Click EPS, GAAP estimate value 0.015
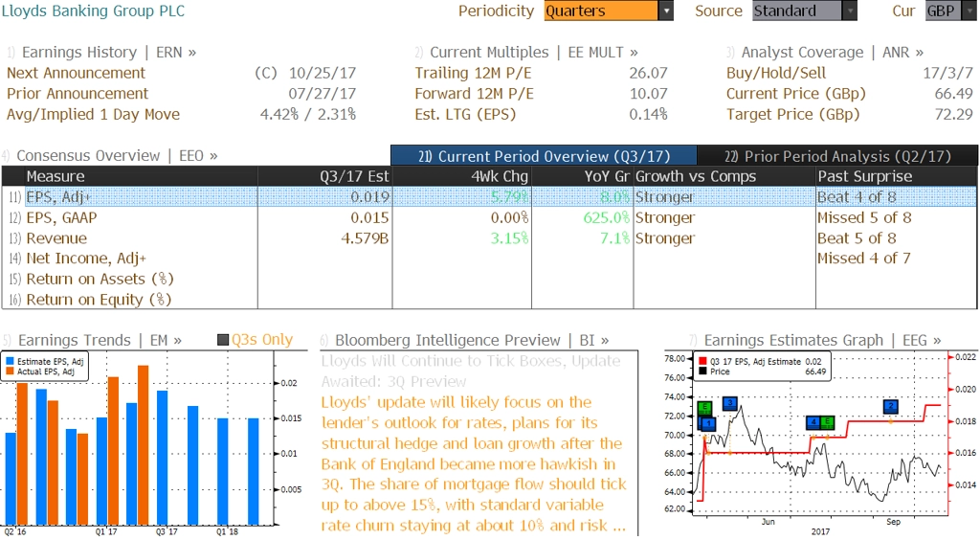The width and height of the screenshot is (980, 540). [x=369, y=217]
